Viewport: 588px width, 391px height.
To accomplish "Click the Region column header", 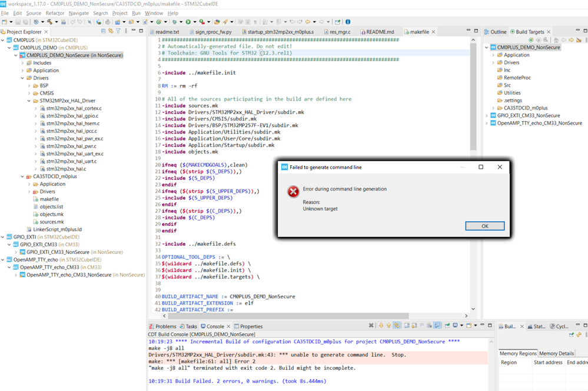I will coord(515,362).
